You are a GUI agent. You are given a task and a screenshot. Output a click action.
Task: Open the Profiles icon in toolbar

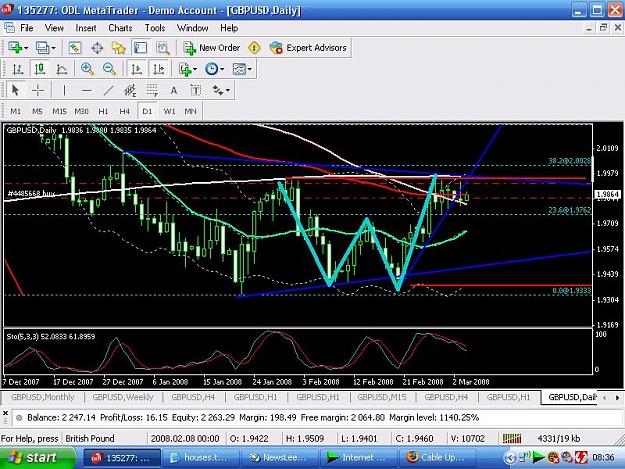tap(42, 48)
